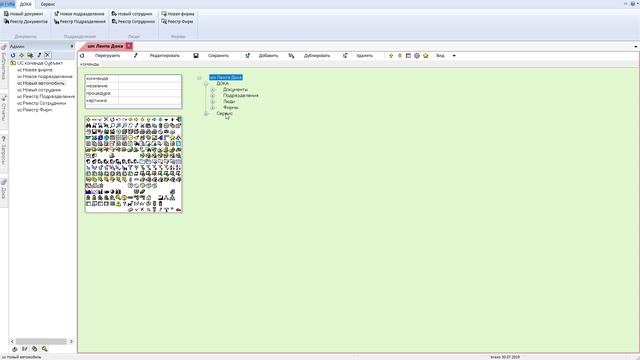Click the Админ panel horizontal scrollbar

41,341
